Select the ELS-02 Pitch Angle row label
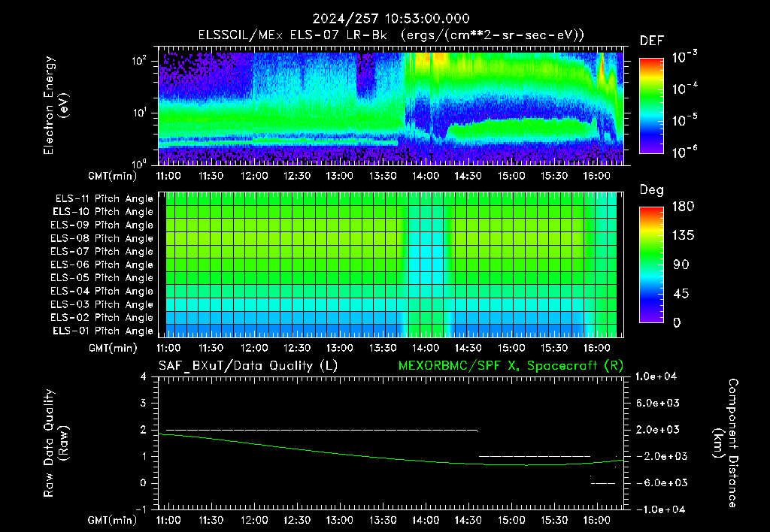This screenshot has width=770, height=532. (x=102, y=318)
